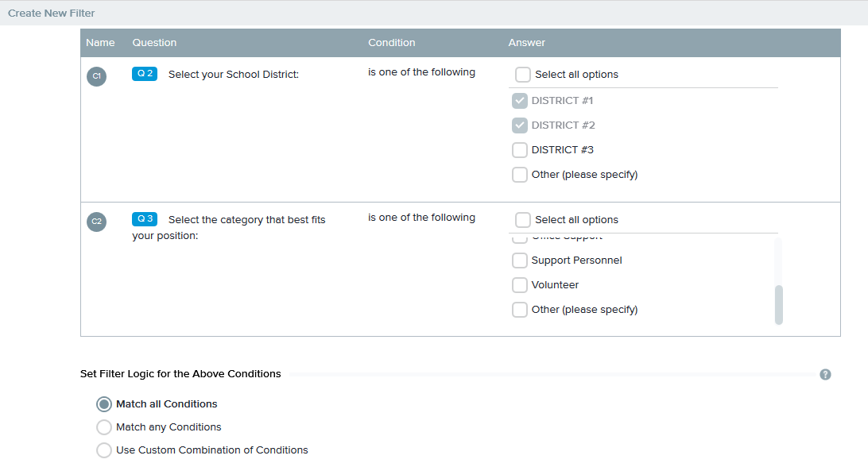Screen dimensions: 868x467
Task: Enable the Volunteer checkbox
Action: pyautogui.click(x=520, y=285)
